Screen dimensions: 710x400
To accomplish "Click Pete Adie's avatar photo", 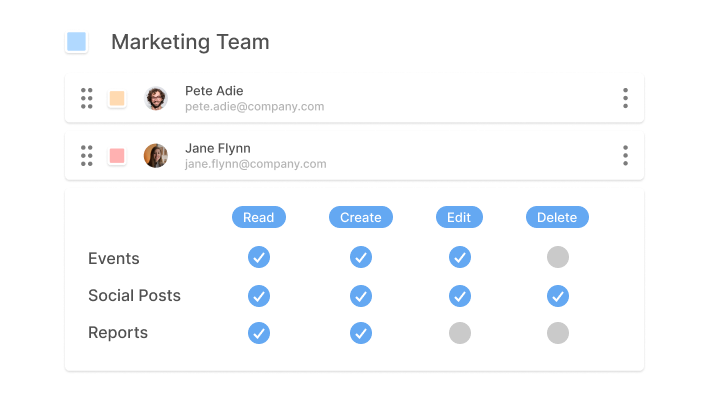I will pyautogui.click(x=156, y=98).
